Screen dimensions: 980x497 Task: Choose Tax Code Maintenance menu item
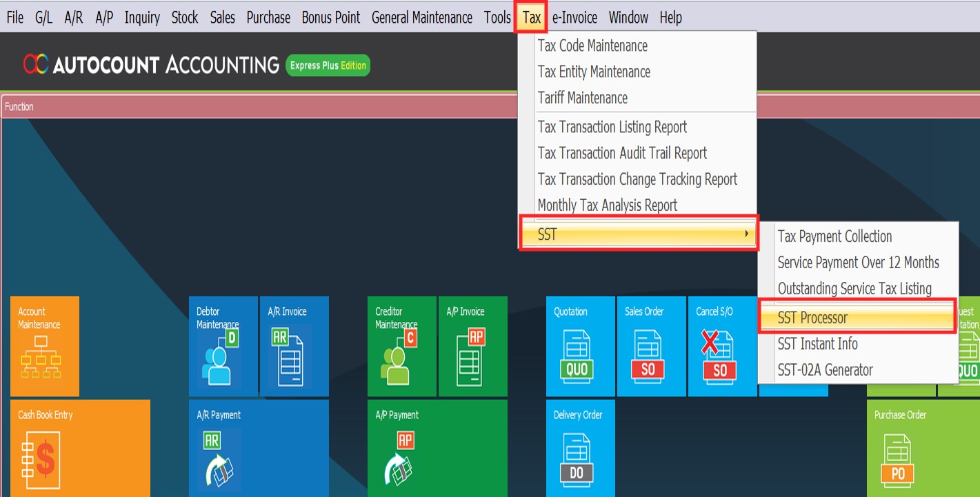592,46
